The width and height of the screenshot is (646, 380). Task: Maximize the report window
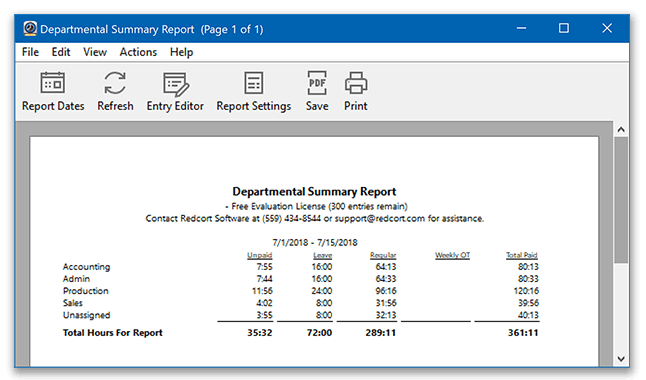(x=564, y=28)
